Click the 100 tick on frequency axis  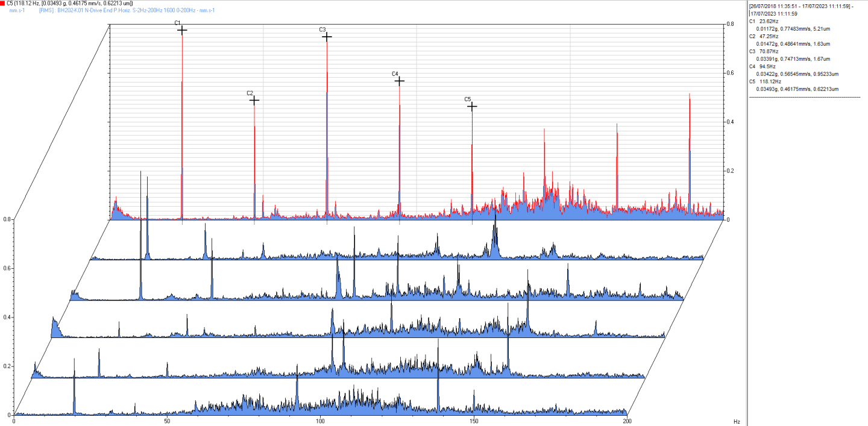[x=321, y=422]
